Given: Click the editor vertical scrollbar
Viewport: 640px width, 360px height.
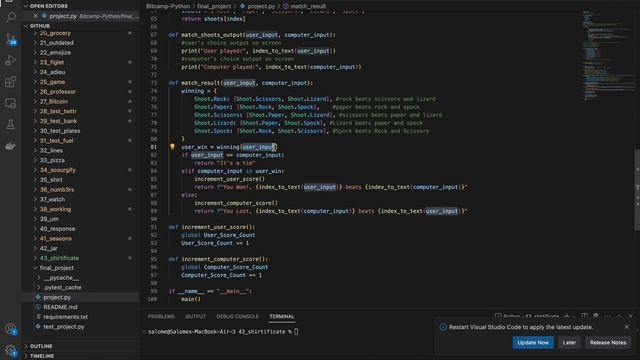Looking at the screenshot, I should 637,190.
